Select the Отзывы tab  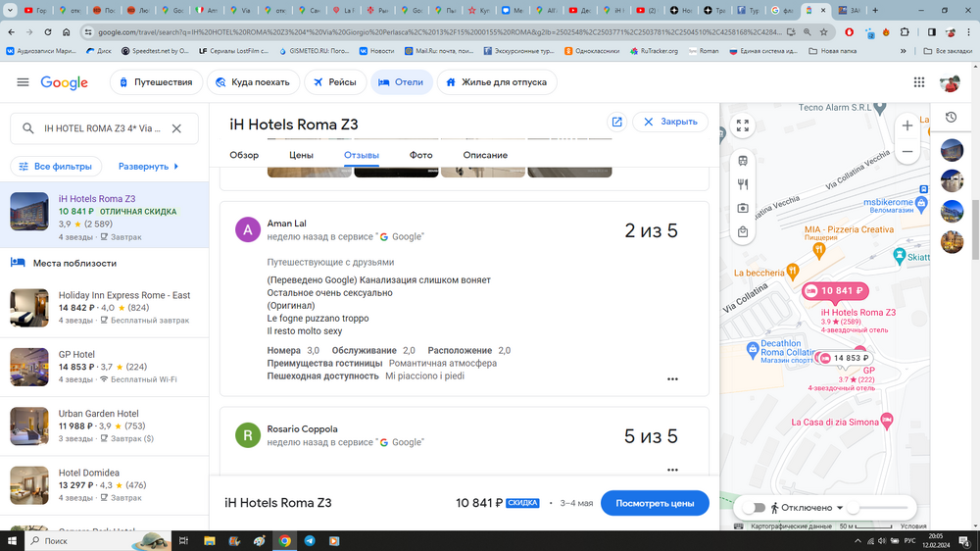[362, 155]
